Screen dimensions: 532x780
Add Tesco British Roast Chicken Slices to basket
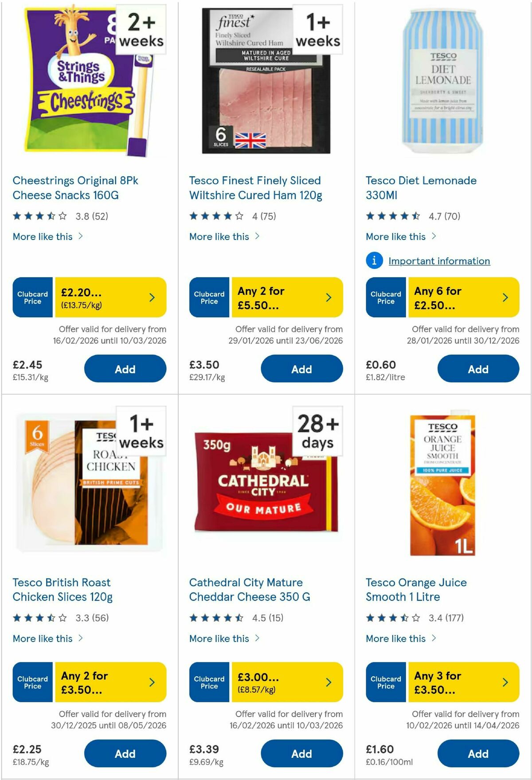click(125, 753)
